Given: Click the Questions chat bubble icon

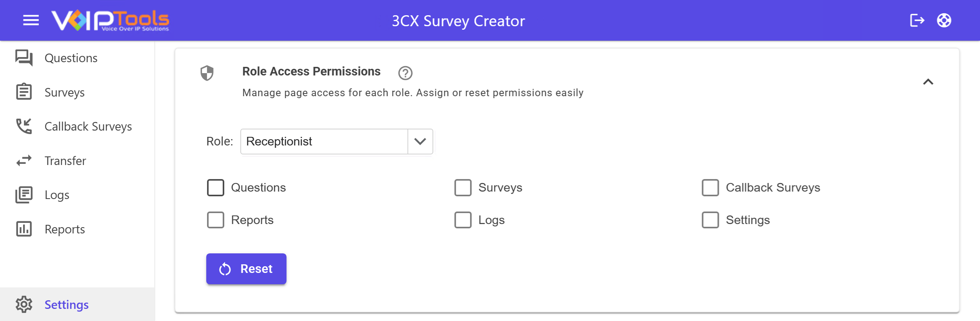Looking at the screenshot, I should [24, 58].
